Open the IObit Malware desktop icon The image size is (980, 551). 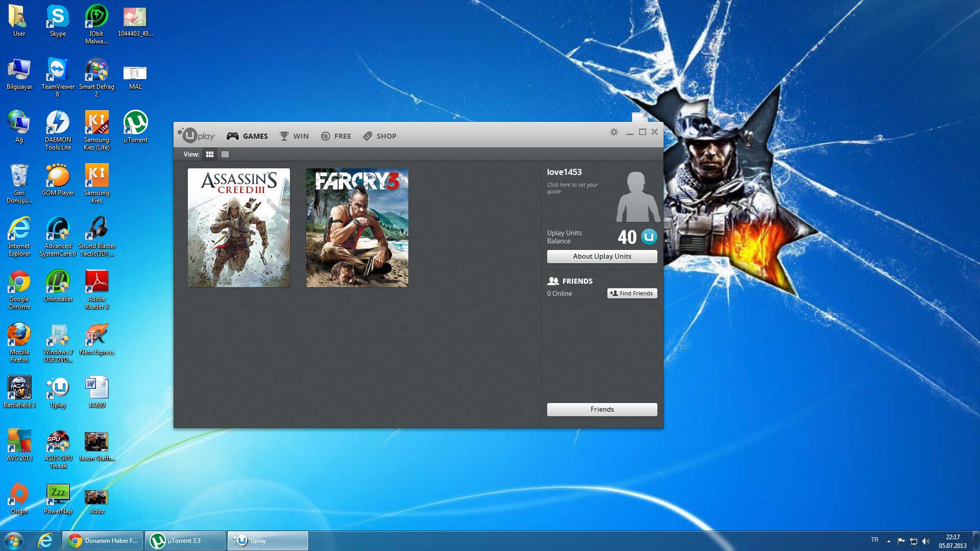pyautogui.click(x=96, y=24)
